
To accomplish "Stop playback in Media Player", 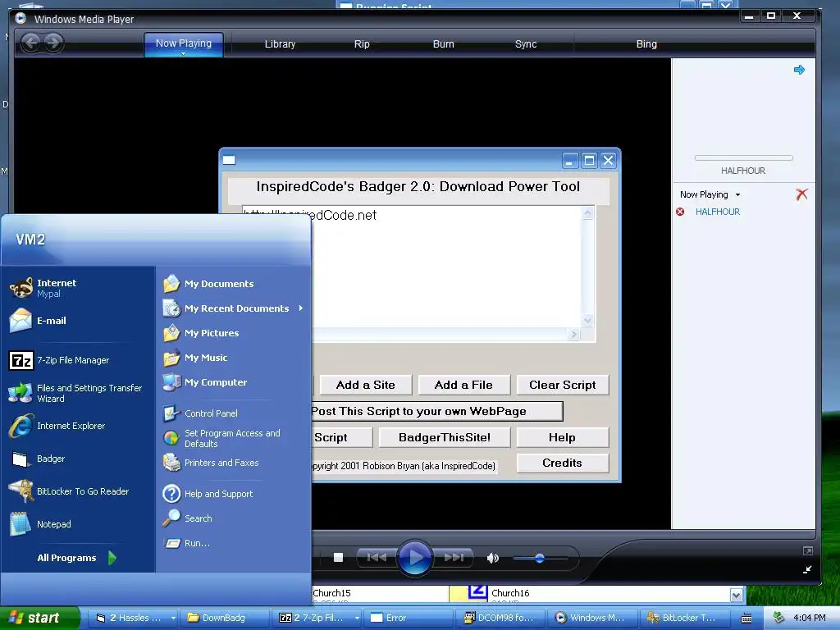I will tap(338, 558).
